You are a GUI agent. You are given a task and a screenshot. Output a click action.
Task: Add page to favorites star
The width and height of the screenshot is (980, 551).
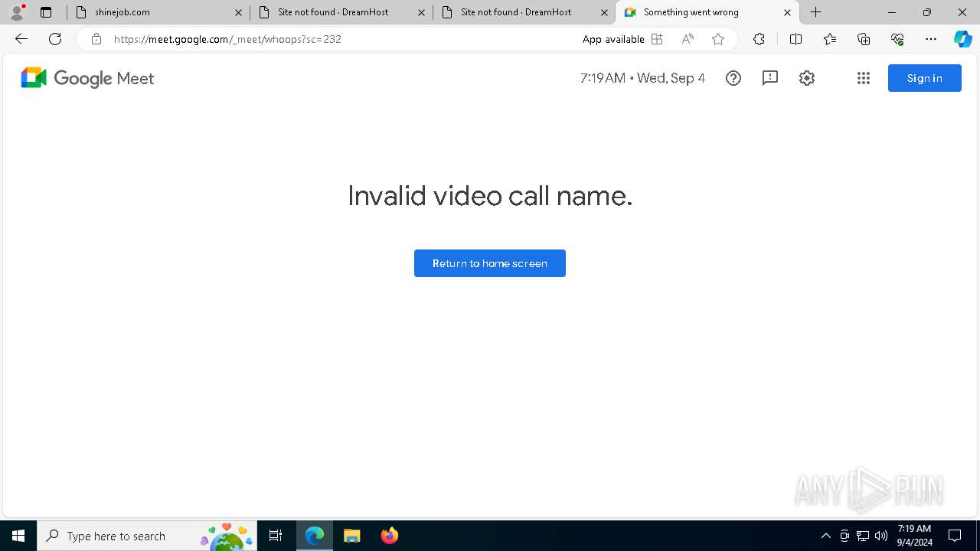[x=718, y=39]
